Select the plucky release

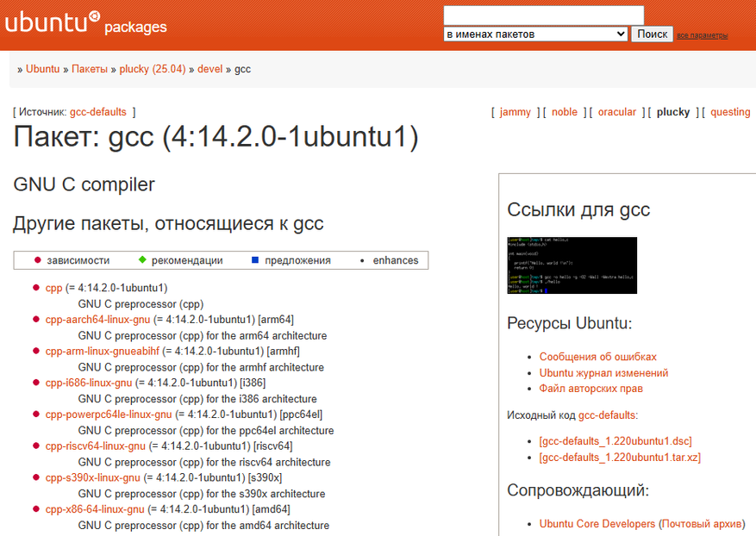click(673, 112)
